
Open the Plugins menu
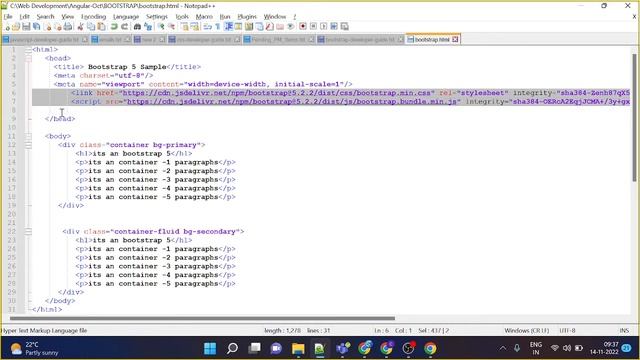click(x=247, y=17)
